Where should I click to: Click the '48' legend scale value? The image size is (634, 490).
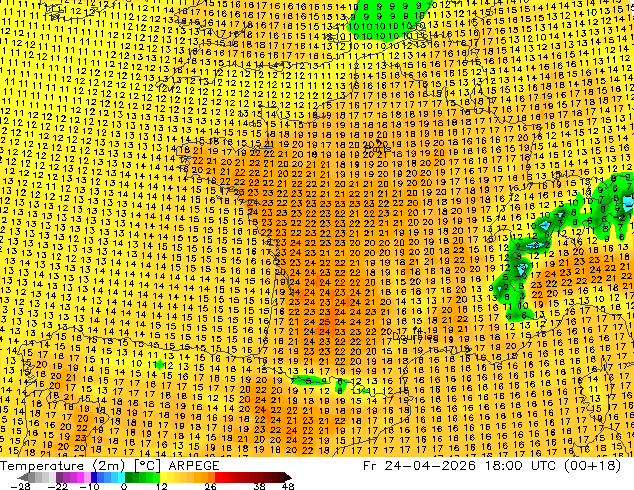coord(288,486)
